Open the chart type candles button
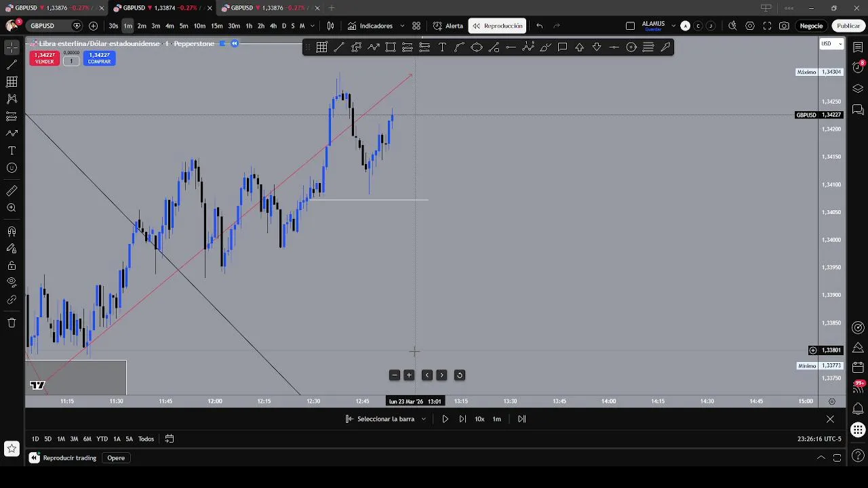 click(x=330, y=26)
